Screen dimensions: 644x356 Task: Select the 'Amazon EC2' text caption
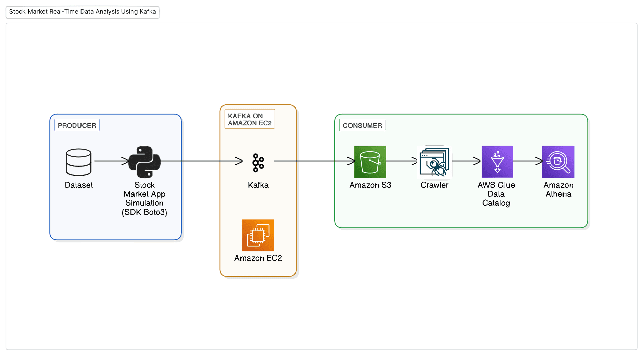pyautogui.click(x=258, y=258)
